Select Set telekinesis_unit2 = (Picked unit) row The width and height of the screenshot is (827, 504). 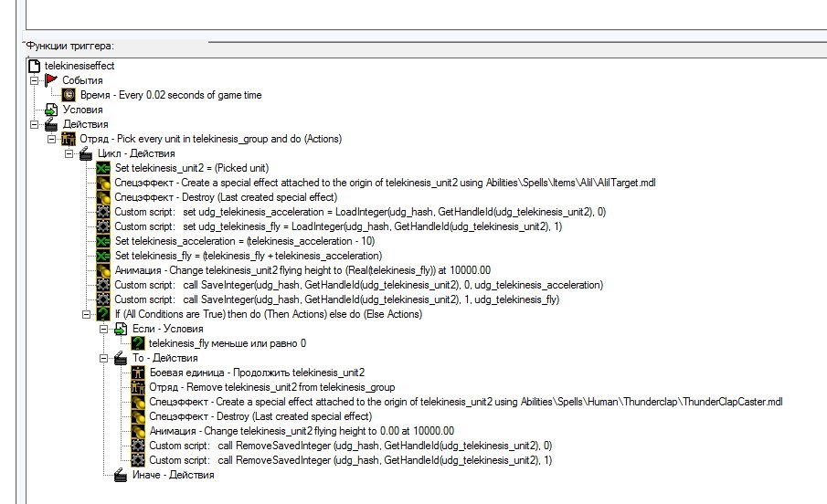192,168
